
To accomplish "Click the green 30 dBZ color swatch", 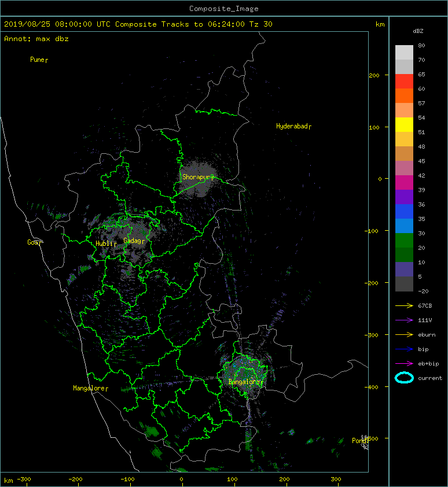I will tap(404, 240).
